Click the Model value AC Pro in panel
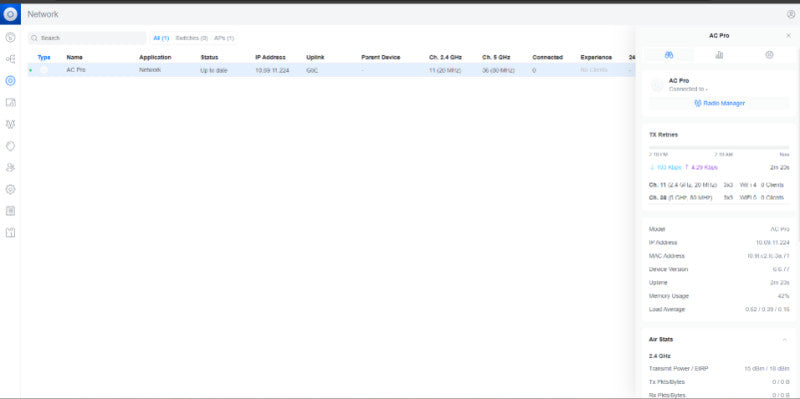Viewport: 800px width, 399px height. (x=780, y=230)
